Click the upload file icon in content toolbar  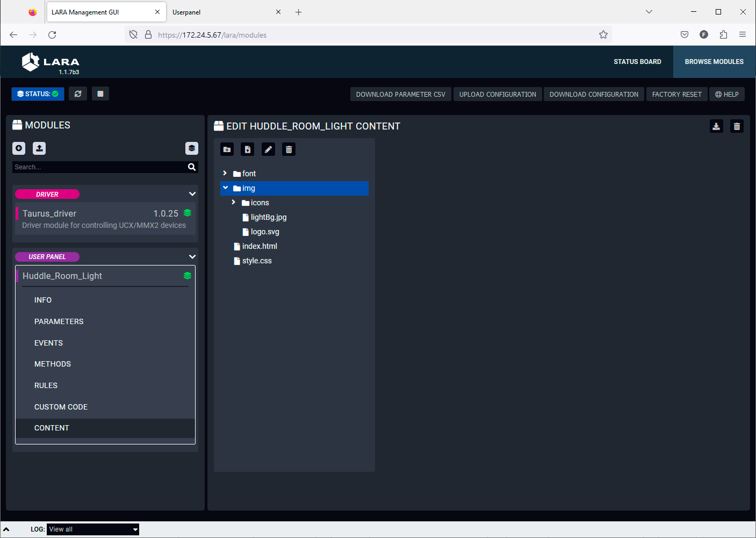pyautogui.click(x=247, y=149)
